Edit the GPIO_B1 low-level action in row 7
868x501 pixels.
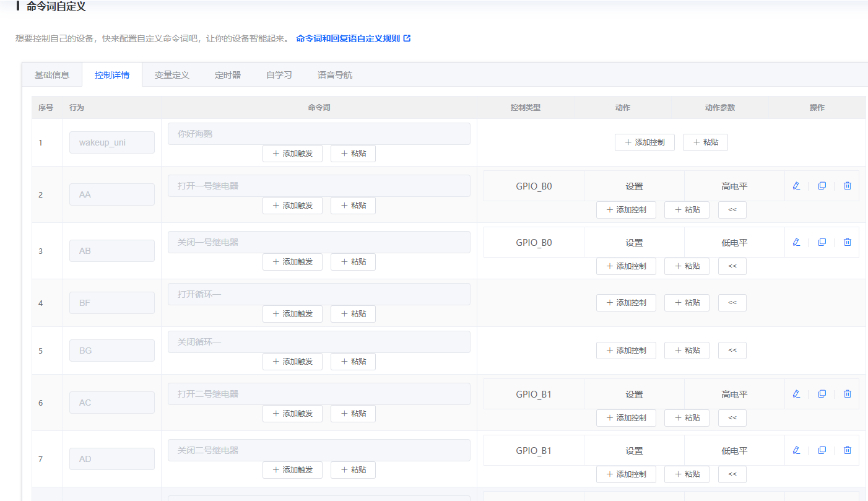pos(796,450)
